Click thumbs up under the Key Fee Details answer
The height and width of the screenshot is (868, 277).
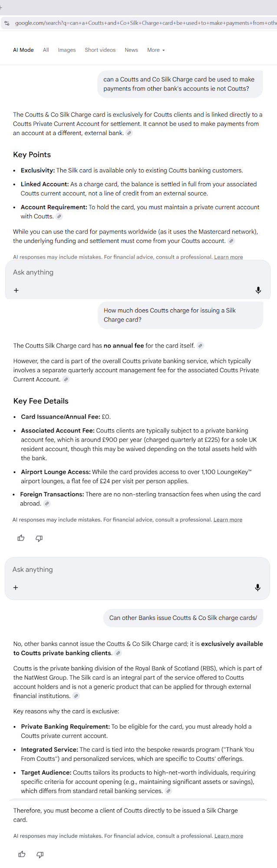tap(21, 538)
